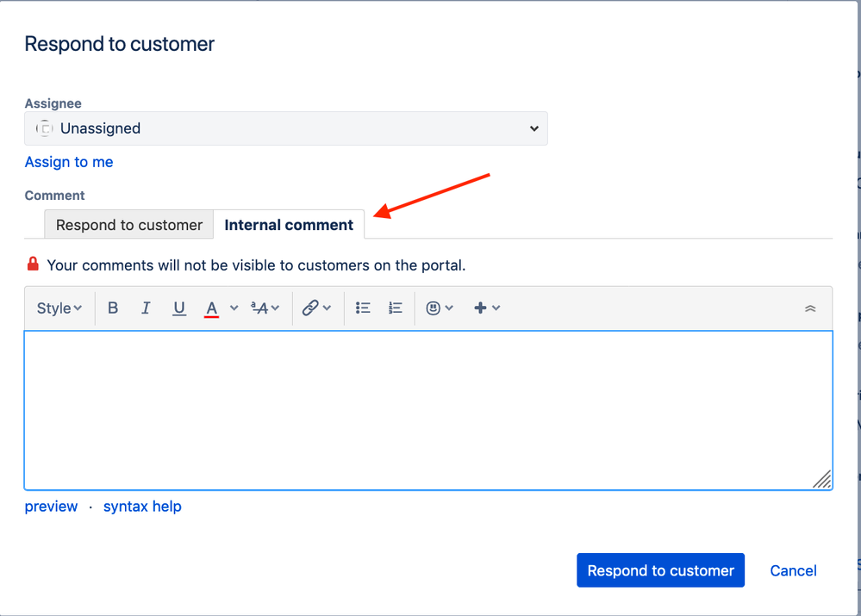
Task: Click the blue Respond to customer button
Action: 660,570
